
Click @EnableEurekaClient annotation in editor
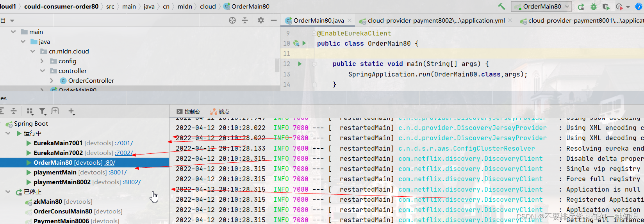(354, 33)
